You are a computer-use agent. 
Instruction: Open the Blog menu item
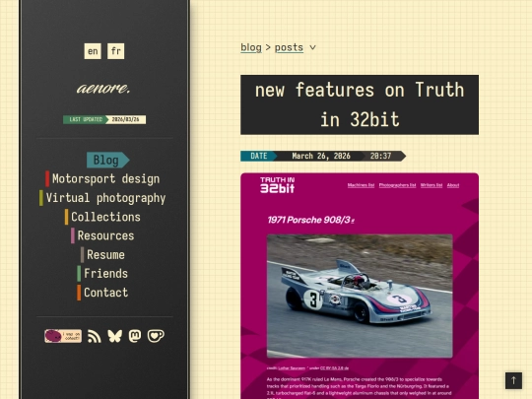tap(108, 160)
